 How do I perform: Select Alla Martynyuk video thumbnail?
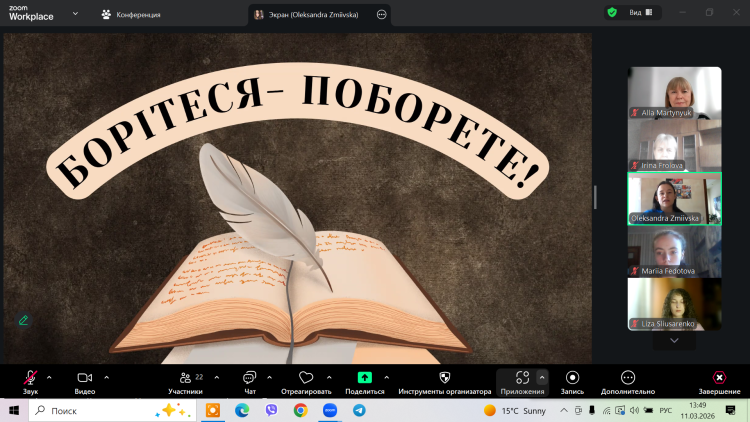[674, 93]
